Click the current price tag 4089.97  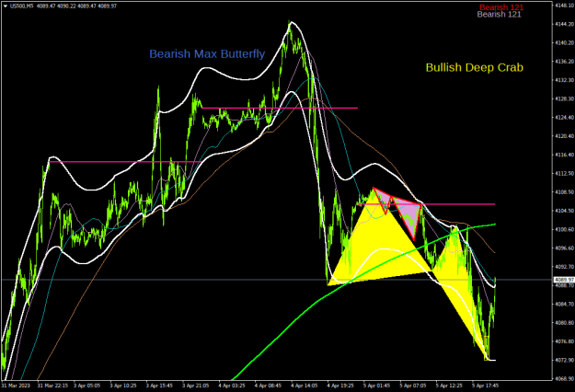click(x=564, y=280)
